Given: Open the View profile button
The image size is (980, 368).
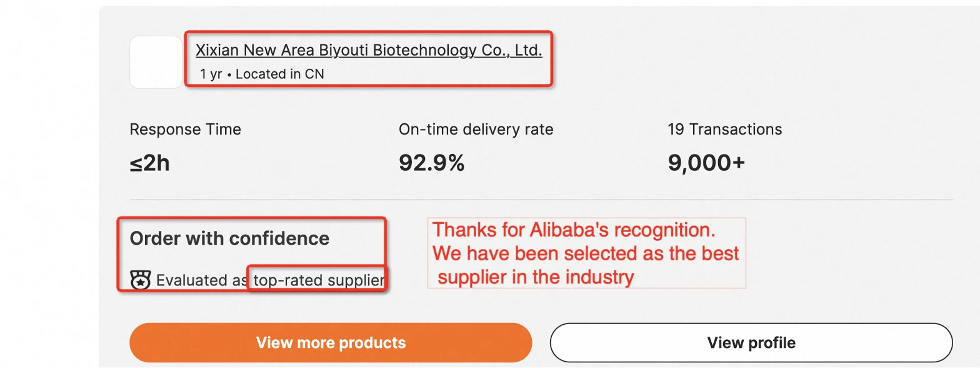Looking at the screenshot, I should (751, 343).
